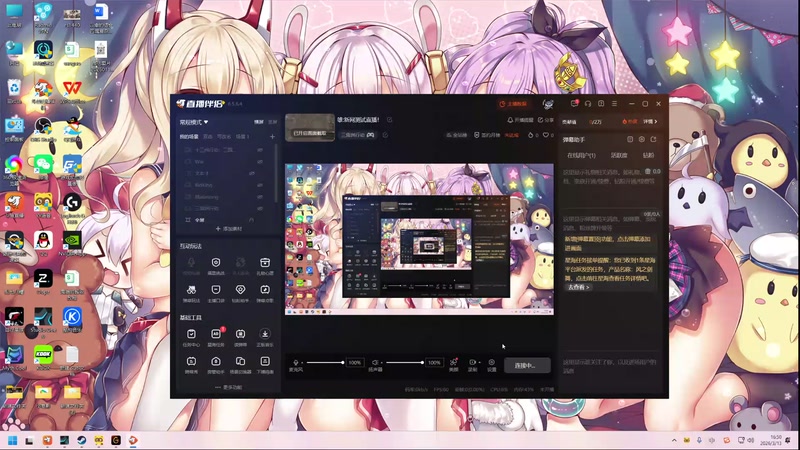Click the trash icon in the gift message area
The width and height of the screenshot is (800, 450).
(648, 171)
